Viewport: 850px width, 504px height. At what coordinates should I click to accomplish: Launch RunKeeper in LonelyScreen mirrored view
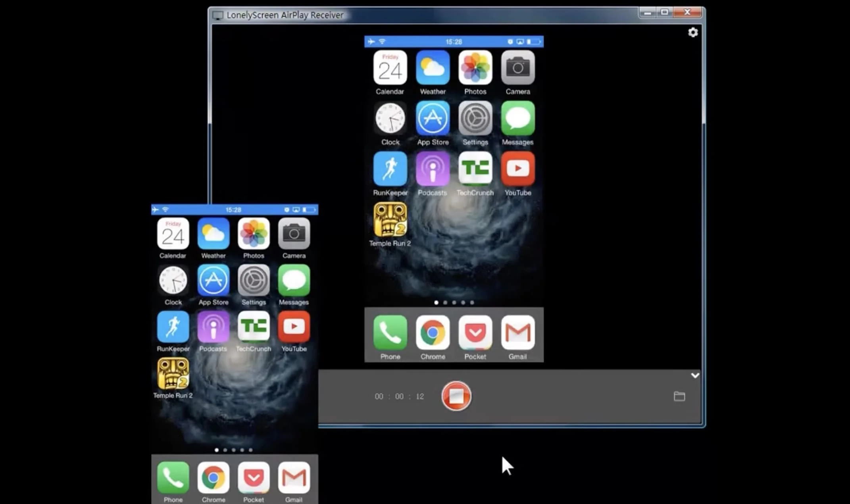(390, 169)
